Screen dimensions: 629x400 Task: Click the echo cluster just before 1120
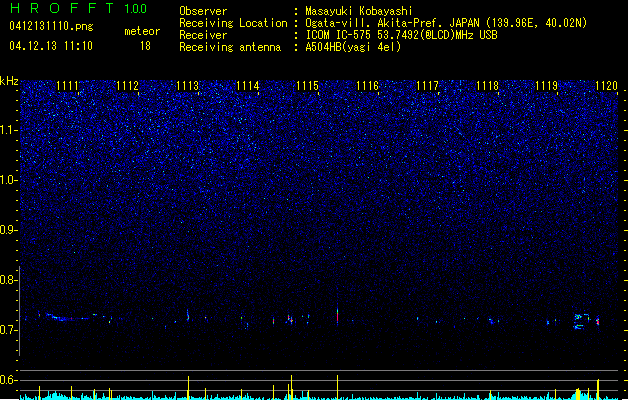587,321
